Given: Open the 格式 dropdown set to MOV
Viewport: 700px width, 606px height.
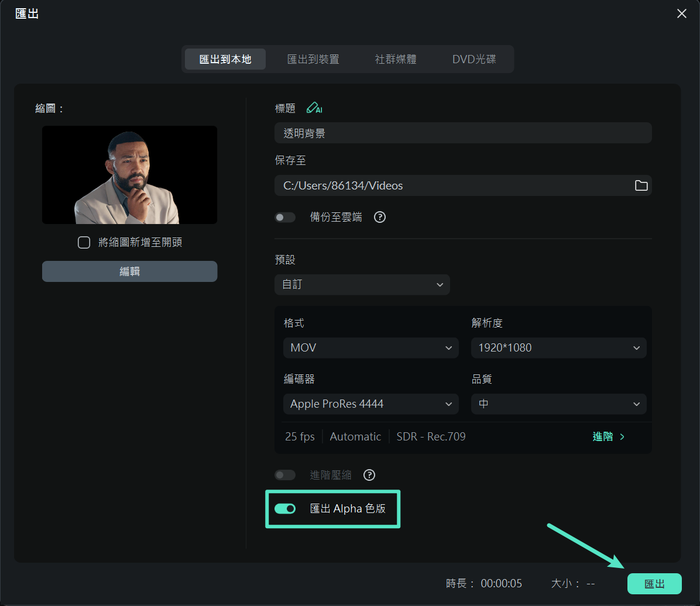Looking at the screenshot, I should click(x=371, y=348).
